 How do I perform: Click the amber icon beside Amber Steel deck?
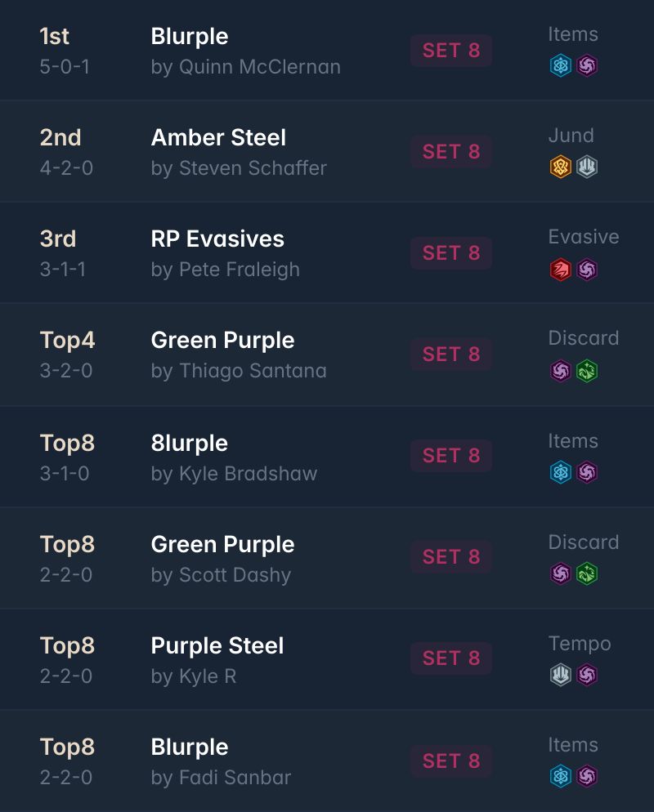point(560,167)
